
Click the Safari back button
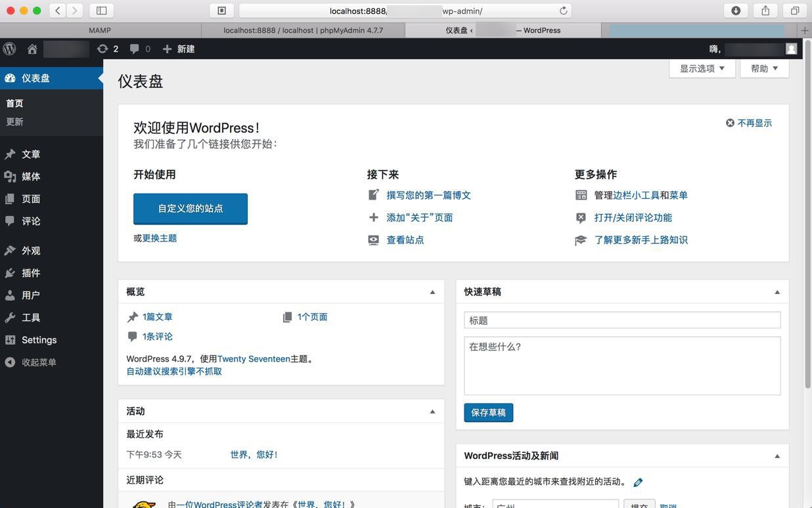[x=58, y=11]
